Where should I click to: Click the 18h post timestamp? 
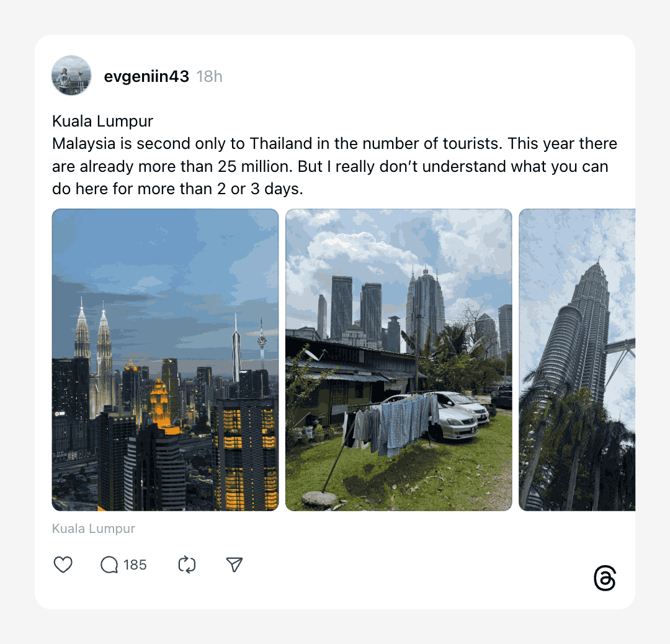(x=210, y=76)
